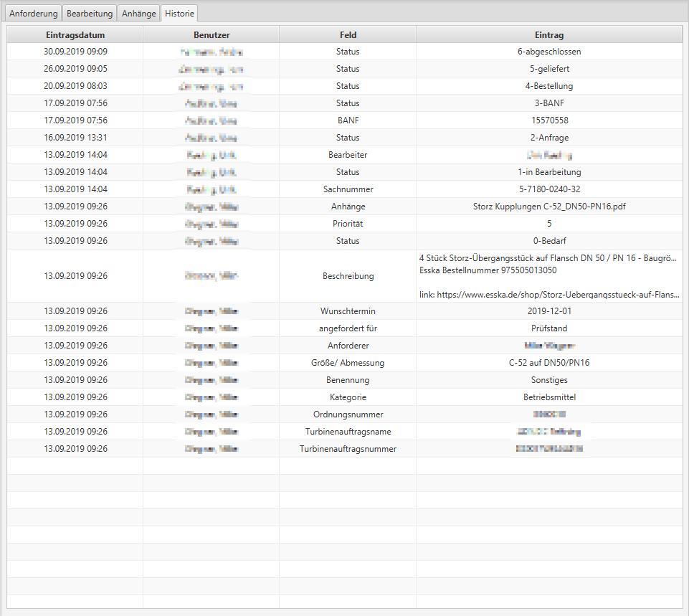Click the Historie tab
Viewport: 689px width, 616px height.
pos(179,14)
